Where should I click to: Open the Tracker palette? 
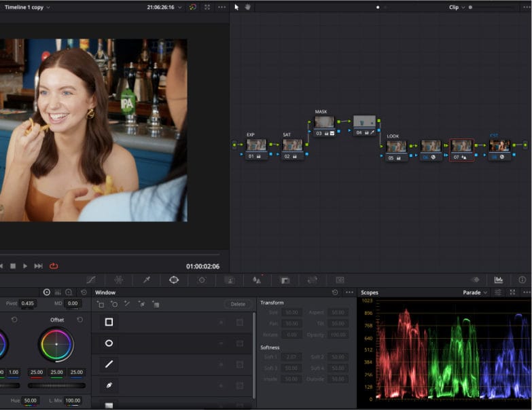pos(202,280)
